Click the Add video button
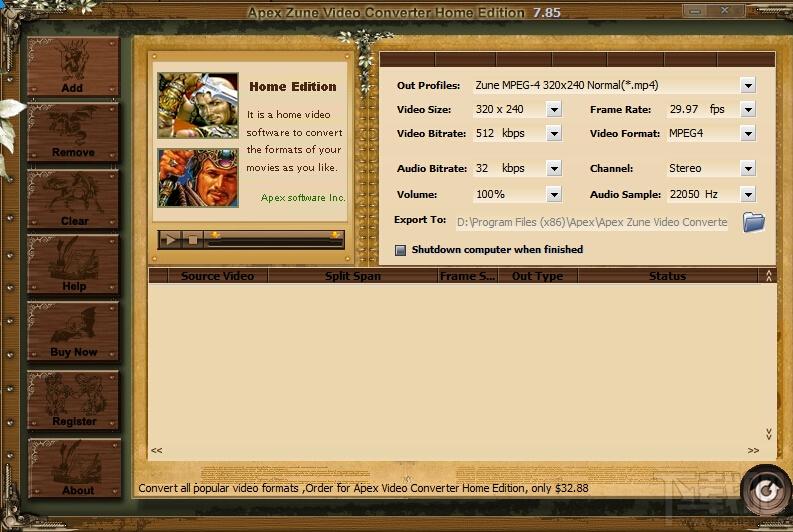 pyautogui.click(x=73, y=66)
